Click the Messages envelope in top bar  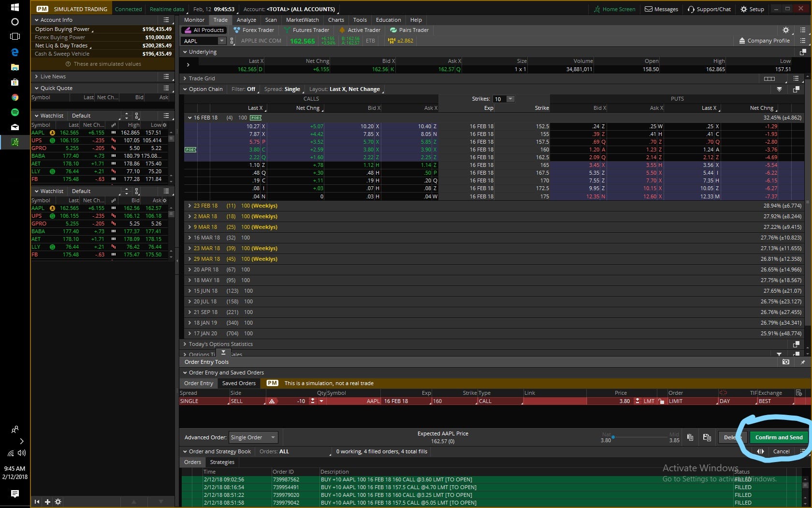tap(661, 9)
